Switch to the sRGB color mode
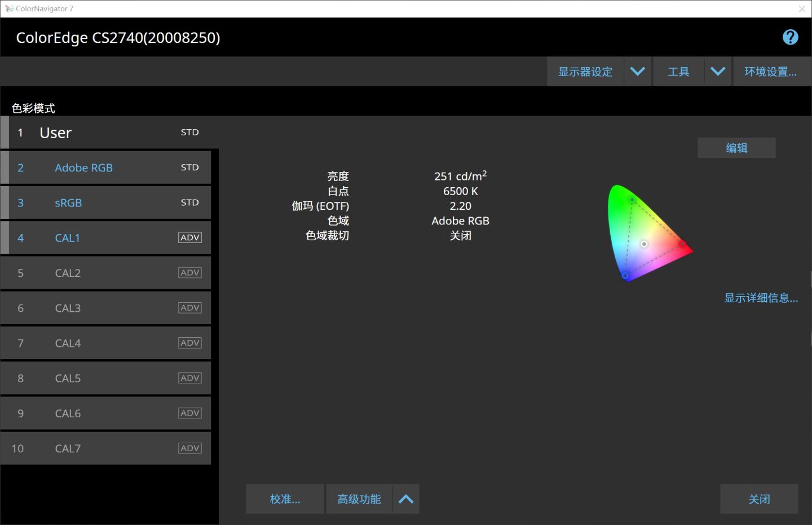This screenshot has width=812, height=525. [68, 202]
